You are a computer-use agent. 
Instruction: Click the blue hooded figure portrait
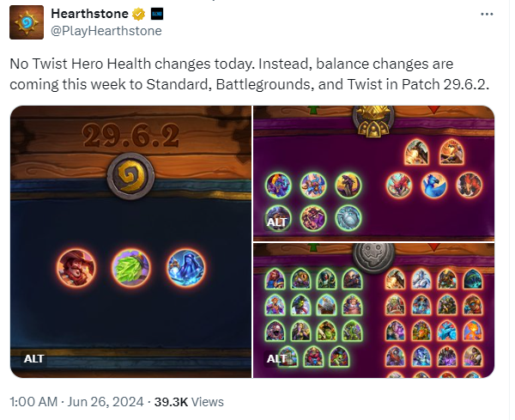tap(186, 267)
